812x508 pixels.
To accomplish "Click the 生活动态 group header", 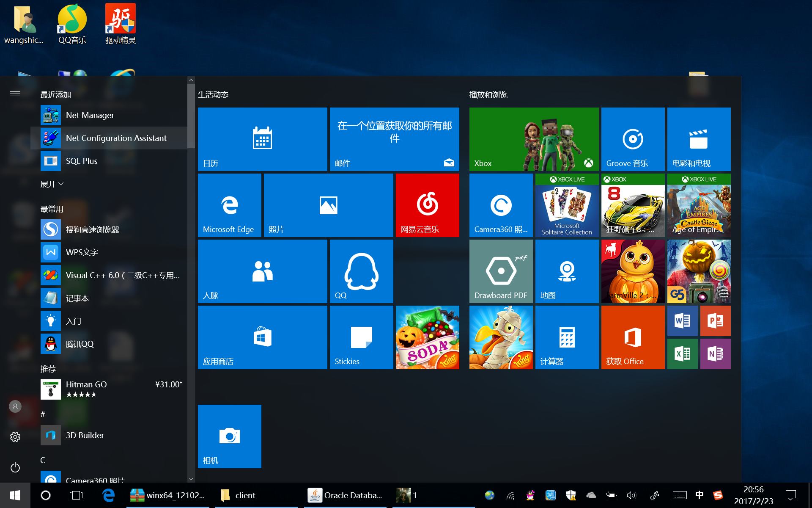I will [213, 94].
